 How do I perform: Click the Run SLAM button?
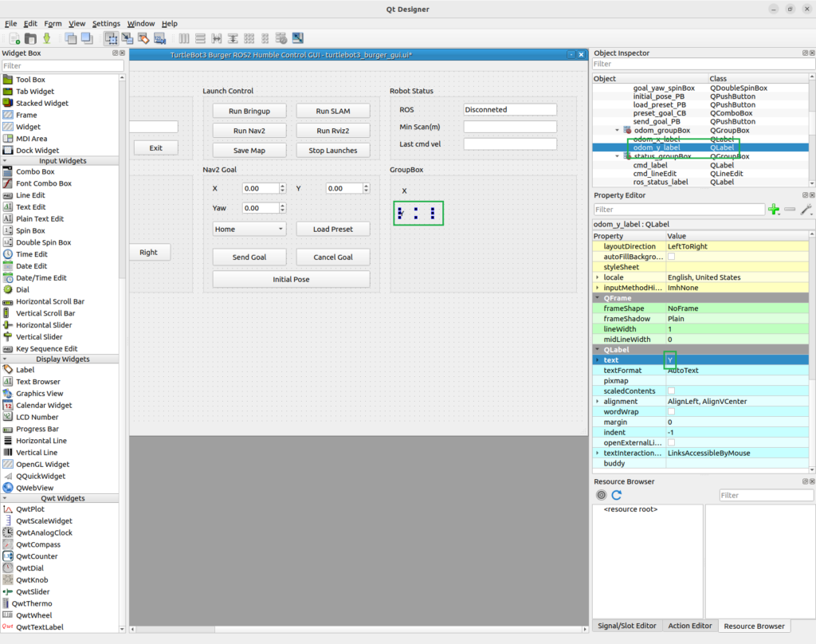click(x=333, y=111)
